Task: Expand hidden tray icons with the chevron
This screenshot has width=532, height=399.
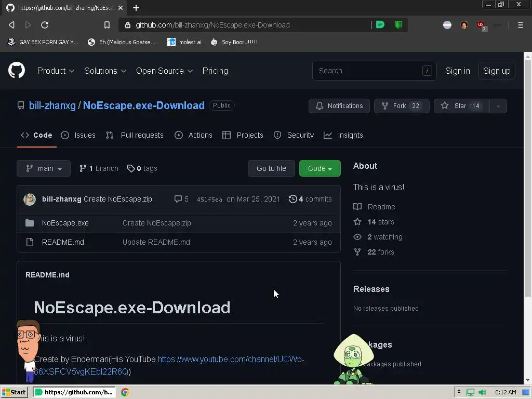Action: 459,392
